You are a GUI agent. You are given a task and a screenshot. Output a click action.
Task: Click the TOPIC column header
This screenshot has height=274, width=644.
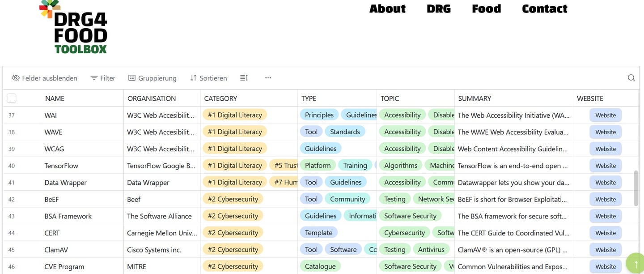click(390, 98)
